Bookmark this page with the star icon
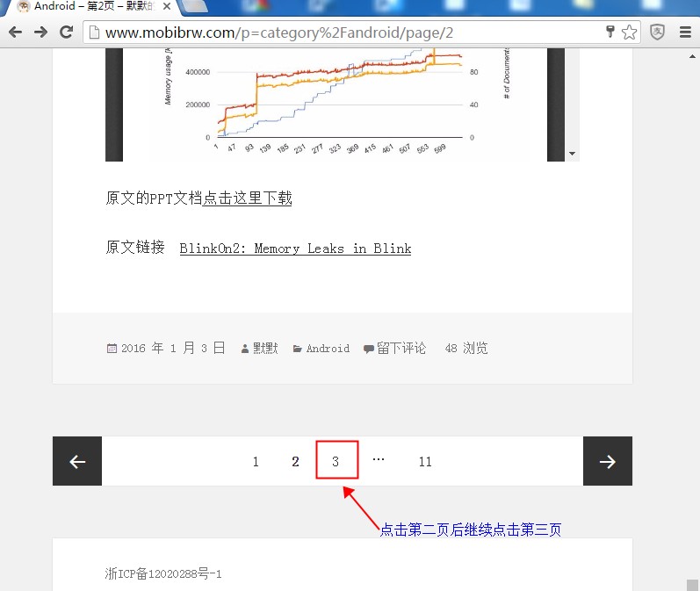This screenshot has height=591, width=700. [630, 32]
